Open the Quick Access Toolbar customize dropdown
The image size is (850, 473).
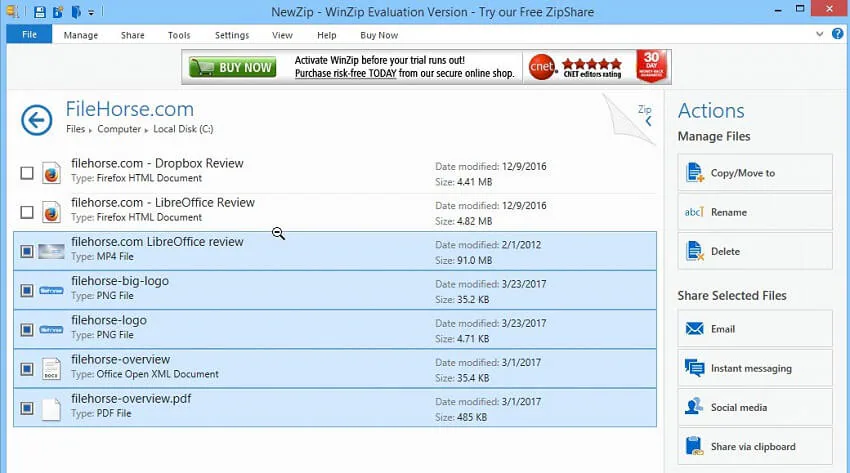tap(91, 12)
